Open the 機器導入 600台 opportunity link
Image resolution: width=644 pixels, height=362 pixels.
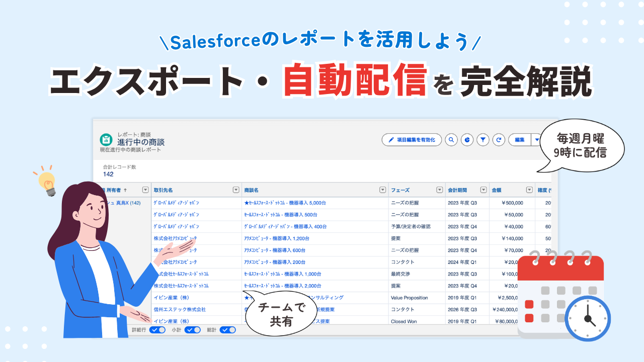(275, 250)
